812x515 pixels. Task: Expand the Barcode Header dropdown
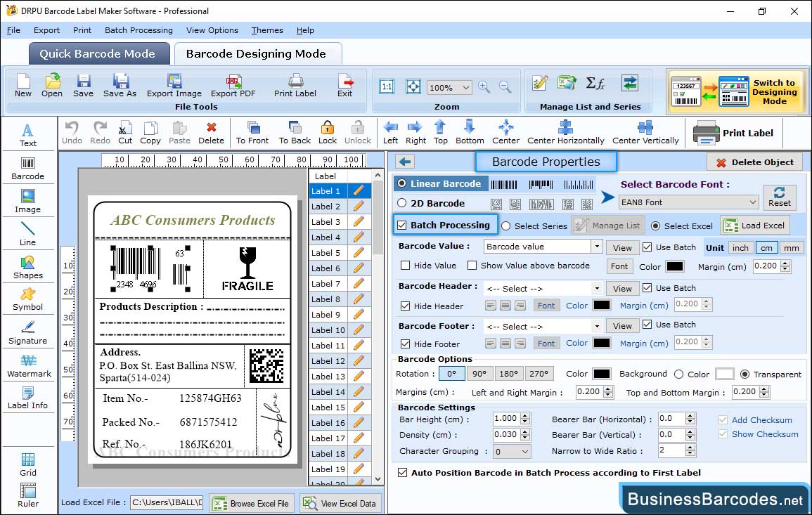[597, 288]
